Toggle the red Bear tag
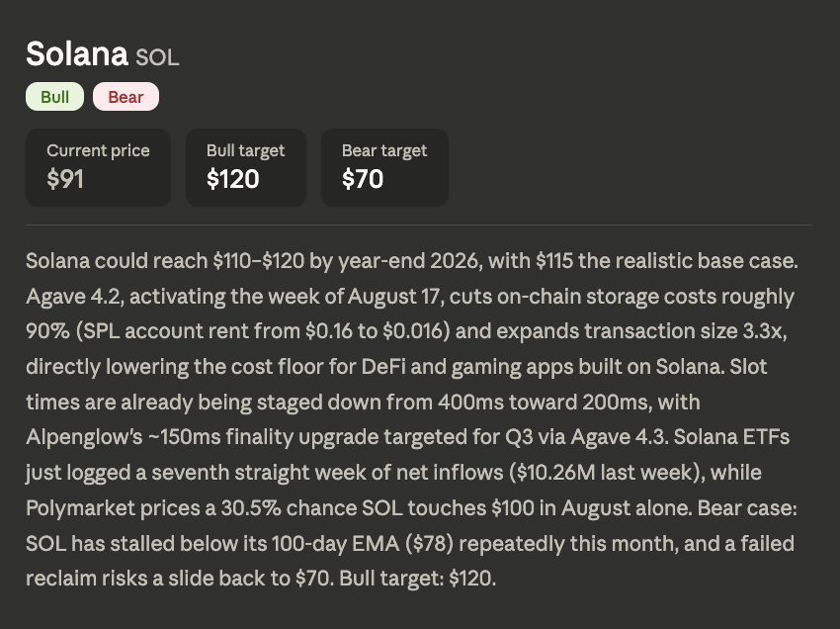Image resolution: width=840 pixels, height=629 pixels. click(x=126, y=97)
